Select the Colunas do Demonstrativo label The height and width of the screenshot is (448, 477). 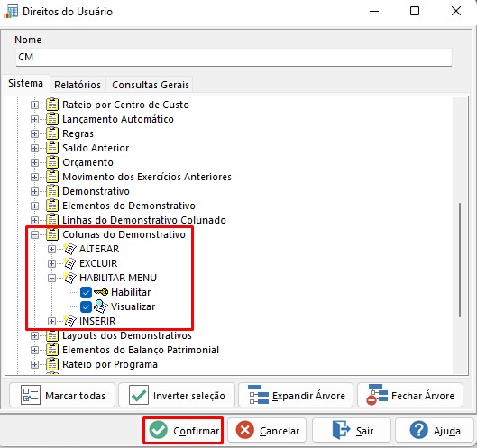tap(124, 234)
